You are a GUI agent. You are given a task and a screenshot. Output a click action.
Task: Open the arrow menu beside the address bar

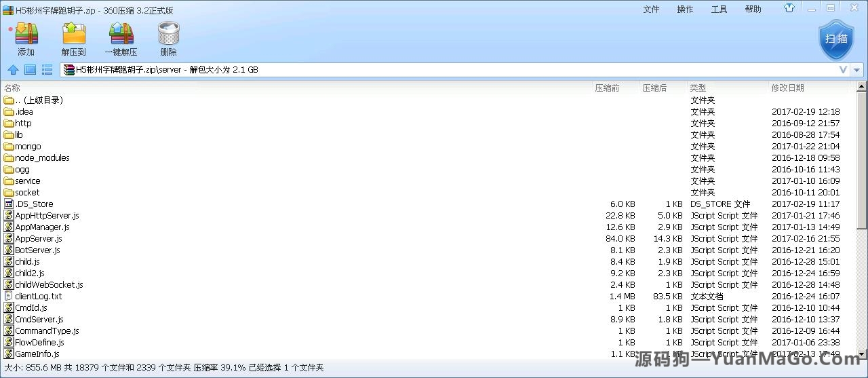[857, 69]
